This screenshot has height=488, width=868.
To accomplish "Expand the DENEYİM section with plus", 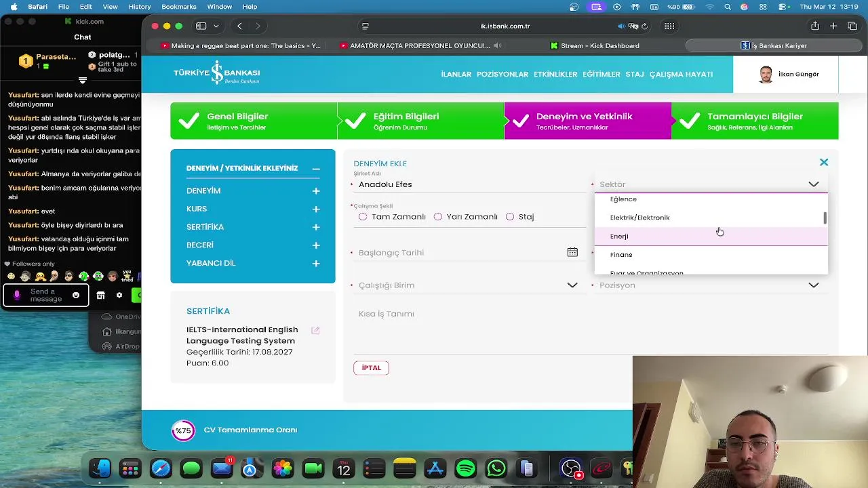I will click(316, 191).
